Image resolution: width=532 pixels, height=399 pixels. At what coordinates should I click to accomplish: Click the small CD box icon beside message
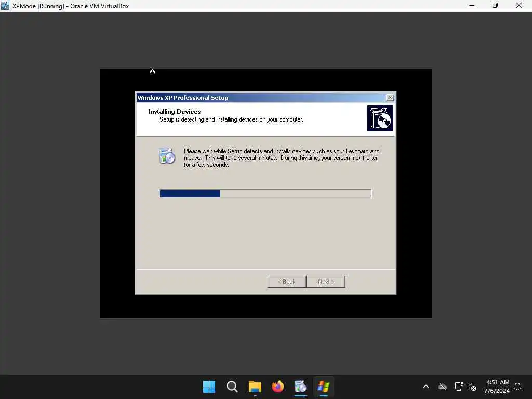click(167, 156)
